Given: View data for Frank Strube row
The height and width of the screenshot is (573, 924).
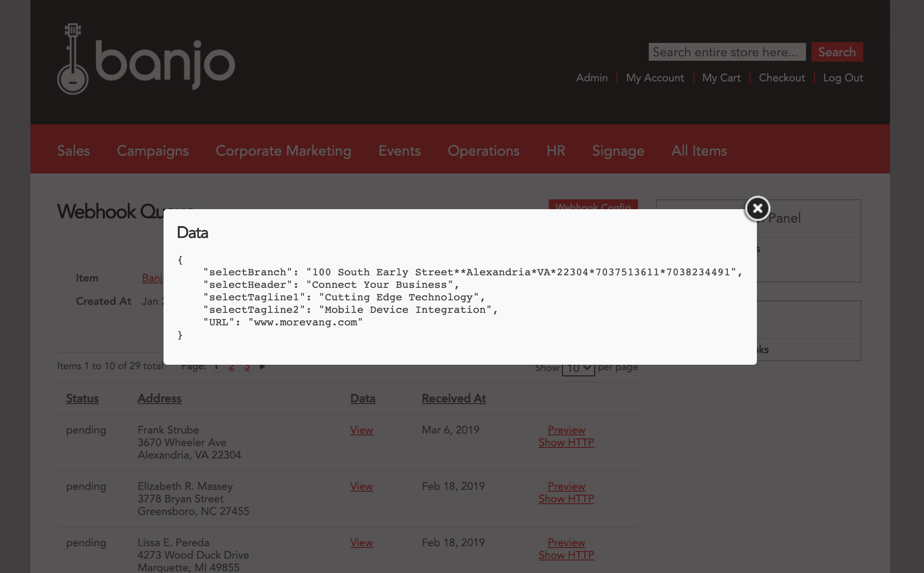Looking at the screenshot, I should pyautogui.click(x=361, y=430).
